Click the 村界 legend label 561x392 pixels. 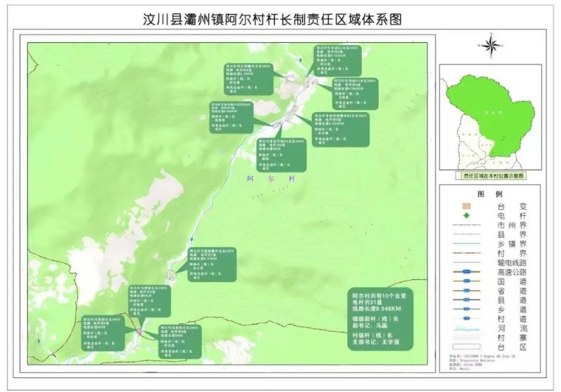click(x=512, y=253)
